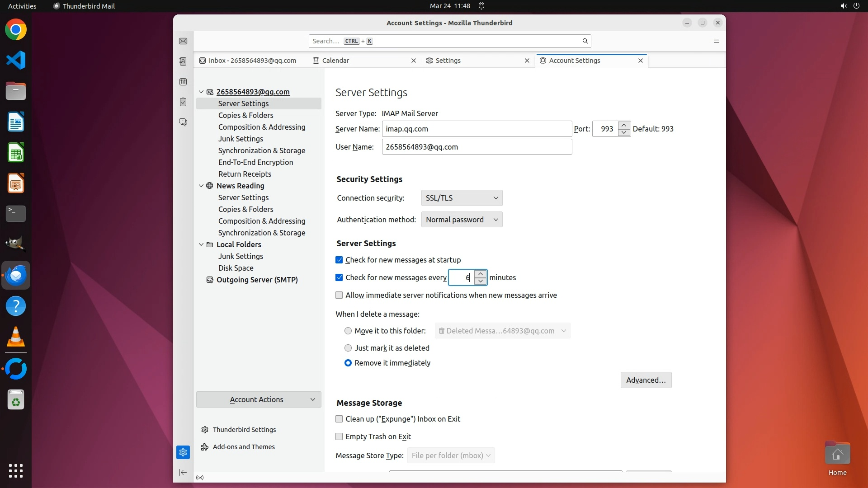868x488 pixels.
Task: Open the Authentication method dropdown
Action: point(462,220)
